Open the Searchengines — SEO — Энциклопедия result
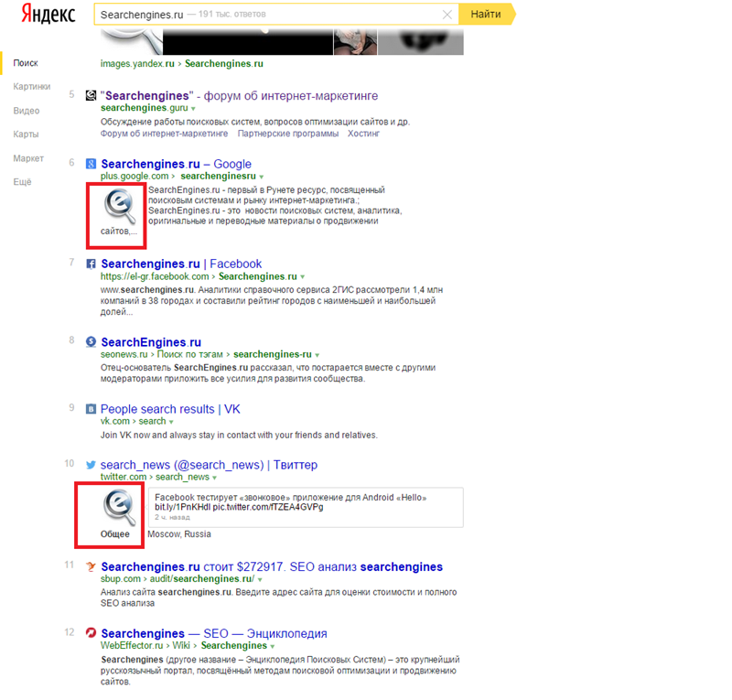The image size is (732, 700). [214, 633]
